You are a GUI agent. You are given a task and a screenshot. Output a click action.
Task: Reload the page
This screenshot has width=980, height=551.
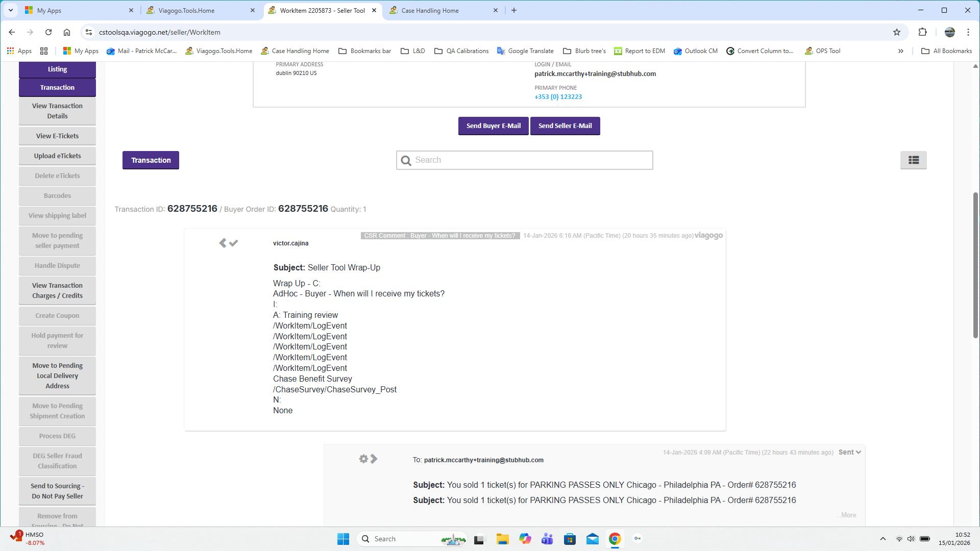pyautogui.click(x=48, y=32)
